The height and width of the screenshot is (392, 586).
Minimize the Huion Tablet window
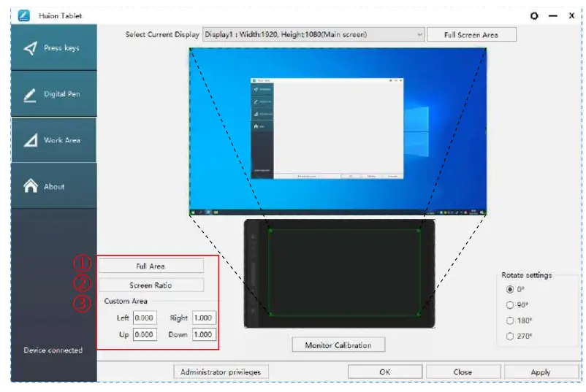[553, 15]
